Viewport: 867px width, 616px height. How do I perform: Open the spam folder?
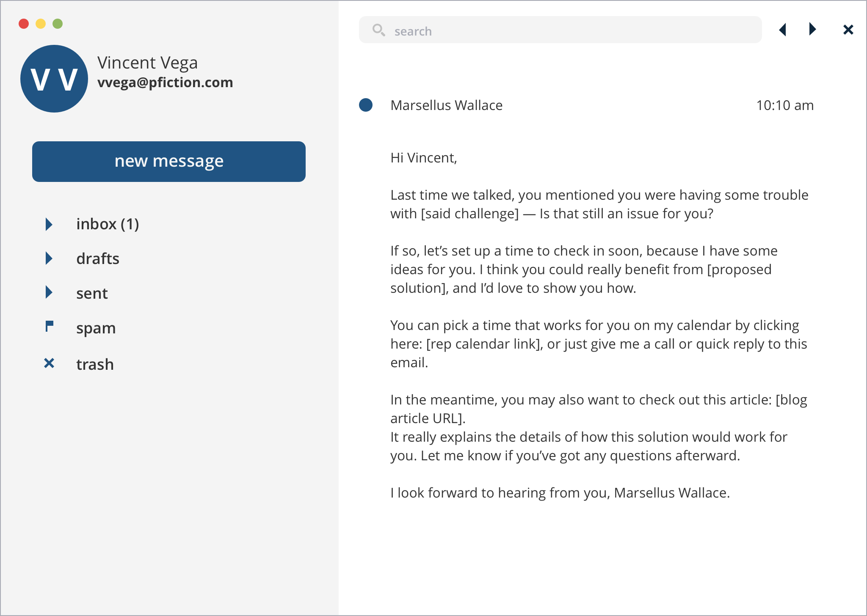96,328
